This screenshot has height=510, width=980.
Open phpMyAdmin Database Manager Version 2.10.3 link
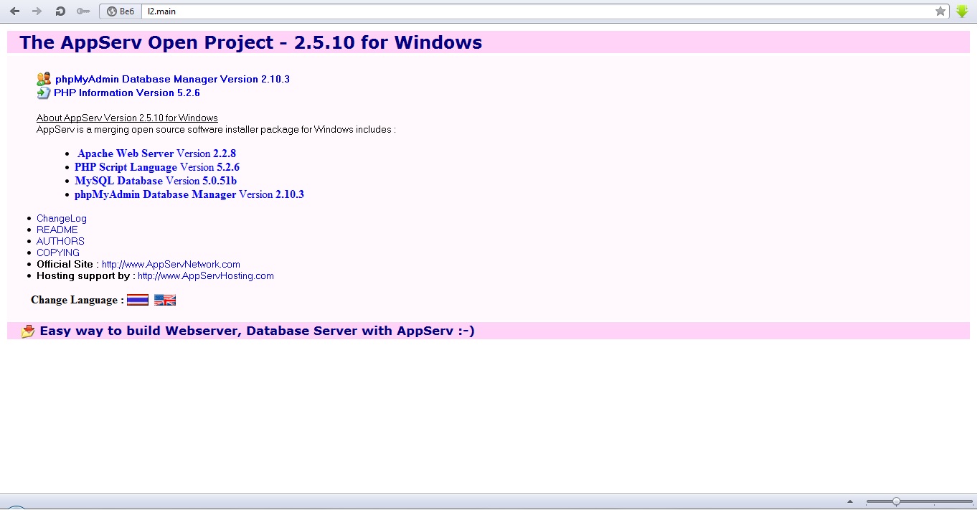pos(172,79)
